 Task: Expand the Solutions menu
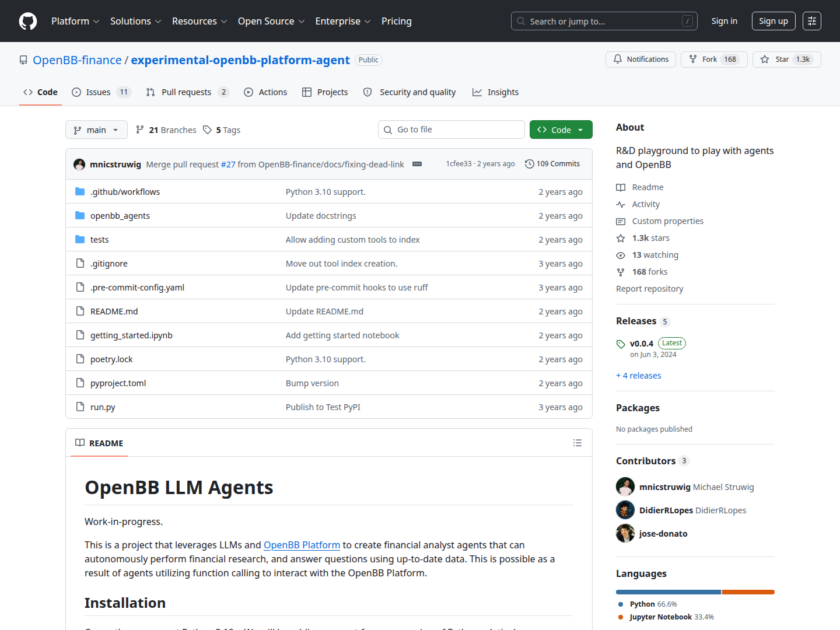(x=135, y=21)
